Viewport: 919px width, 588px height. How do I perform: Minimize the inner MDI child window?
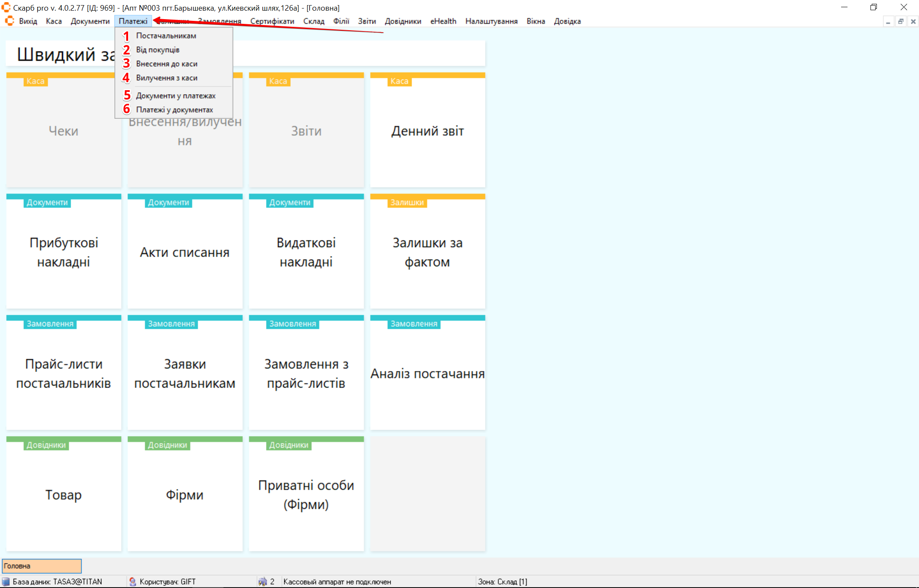pos(888,22)
